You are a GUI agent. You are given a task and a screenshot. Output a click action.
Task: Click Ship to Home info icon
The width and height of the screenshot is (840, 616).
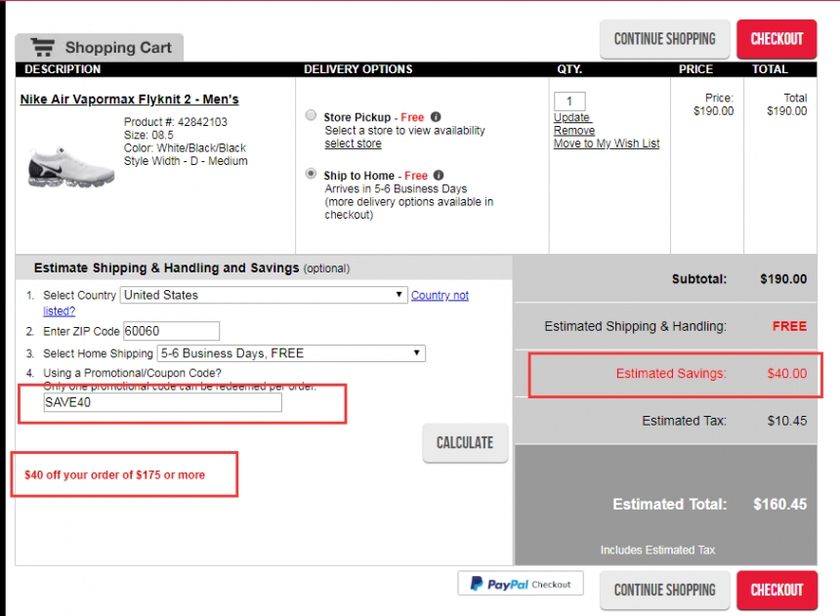tap(439, 176)
